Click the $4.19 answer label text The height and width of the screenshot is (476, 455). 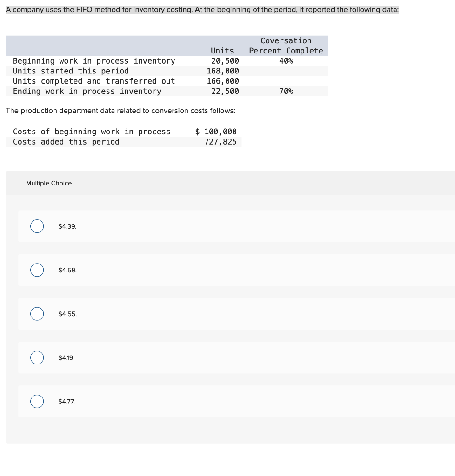point(66,357)
